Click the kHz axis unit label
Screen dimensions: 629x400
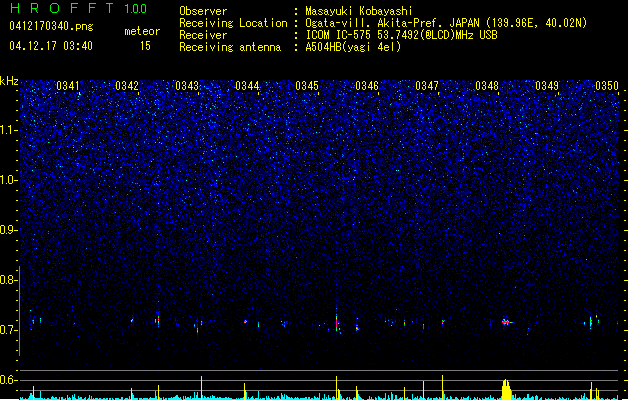pyautogui.click(x=9, y=81)
